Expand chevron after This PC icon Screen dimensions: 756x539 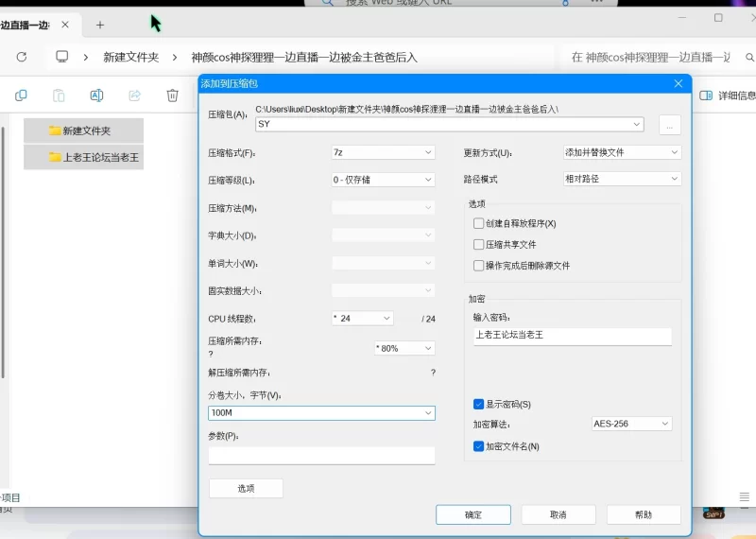coord(86,58)
